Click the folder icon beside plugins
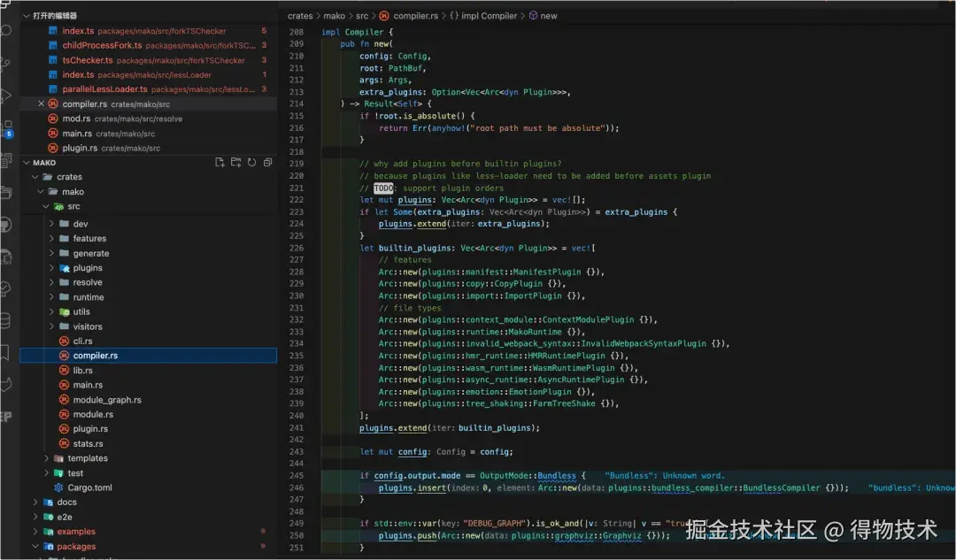This screenshot has width=956, height=560. click(64, 268)
